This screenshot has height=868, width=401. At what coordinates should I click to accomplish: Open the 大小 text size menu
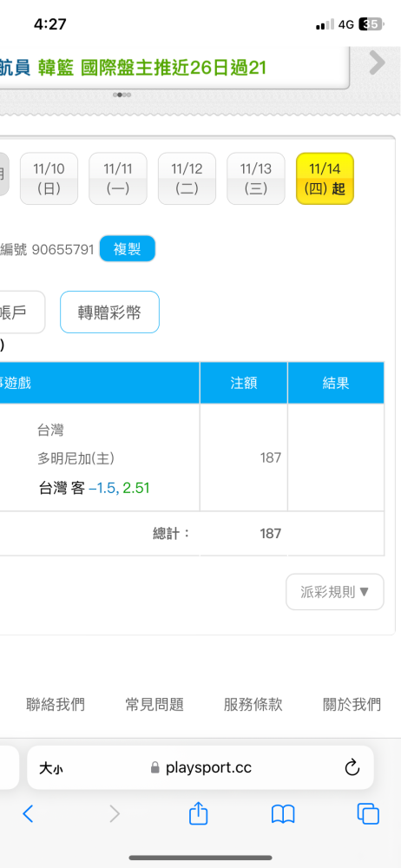point(51,768)
